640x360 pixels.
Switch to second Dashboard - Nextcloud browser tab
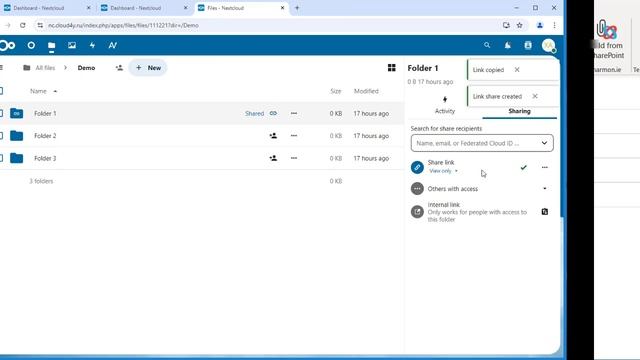[x=144, y=8]
